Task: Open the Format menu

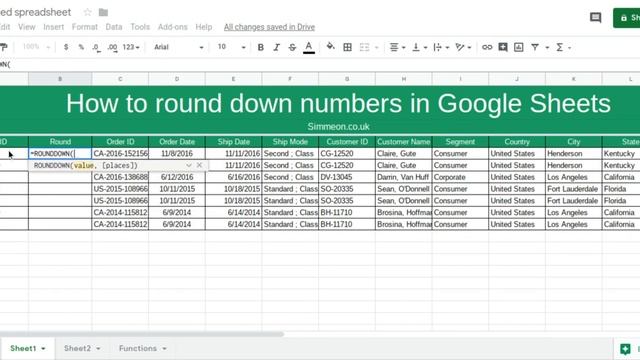Action: (84, 27)
